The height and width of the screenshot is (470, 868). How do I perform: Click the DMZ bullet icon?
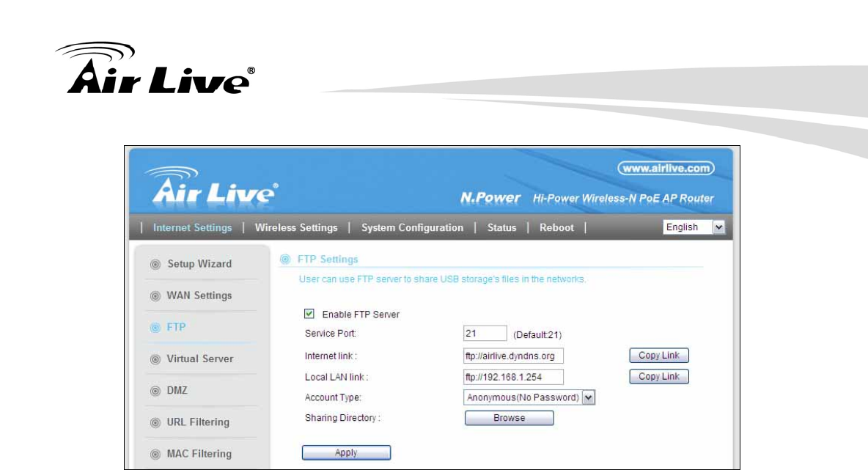coord(155,391)
